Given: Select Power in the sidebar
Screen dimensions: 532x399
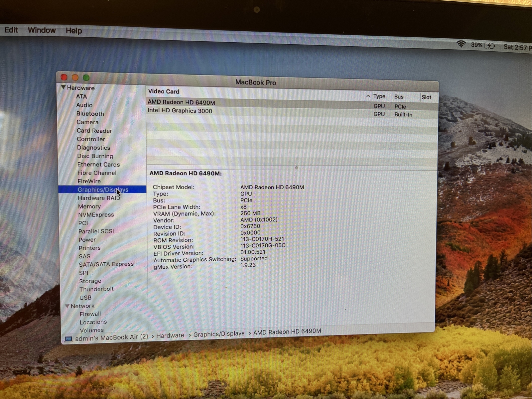Looking at the screenshot, I should [x=87, y=240].
